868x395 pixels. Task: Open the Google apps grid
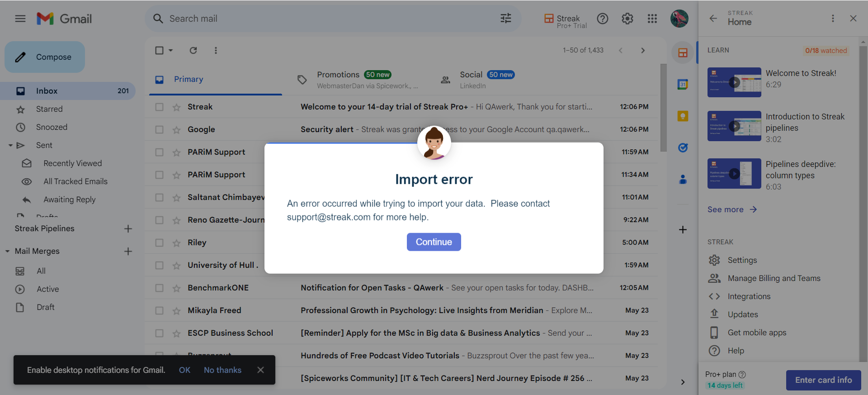pos(652,19)
